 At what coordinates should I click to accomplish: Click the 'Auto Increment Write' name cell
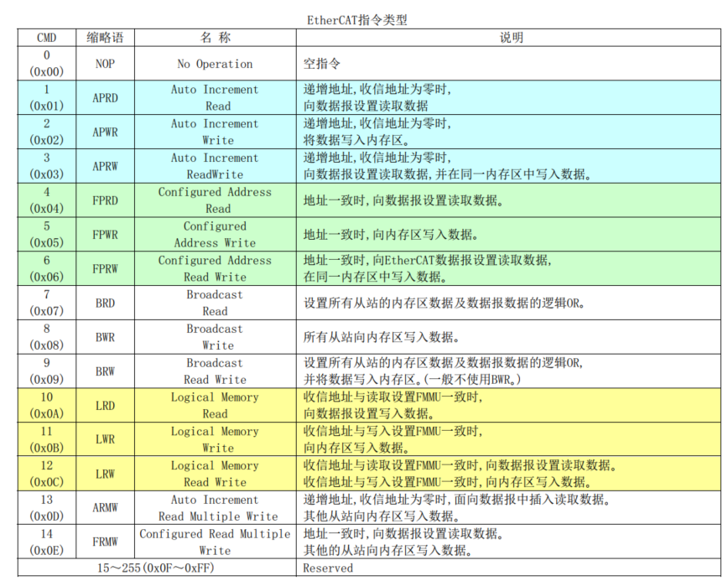coord(216,132)
